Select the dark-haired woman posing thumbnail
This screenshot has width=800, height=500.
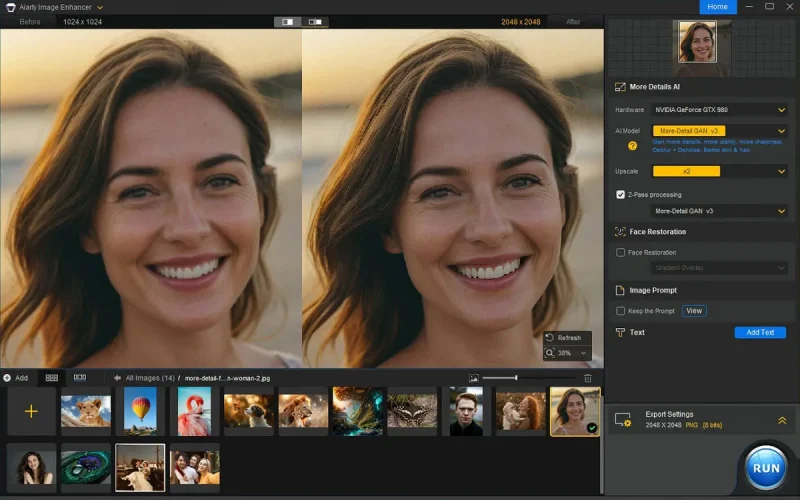[x=31, y=467]
